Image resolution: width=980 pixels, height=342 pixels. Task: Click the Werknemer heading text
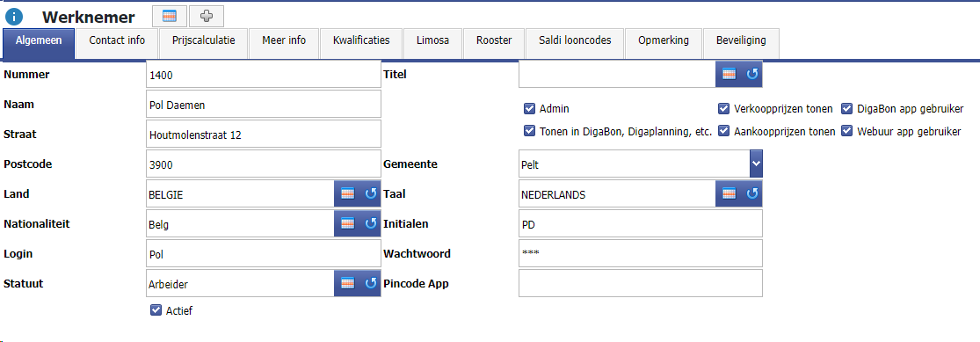(x=88, y=18)
